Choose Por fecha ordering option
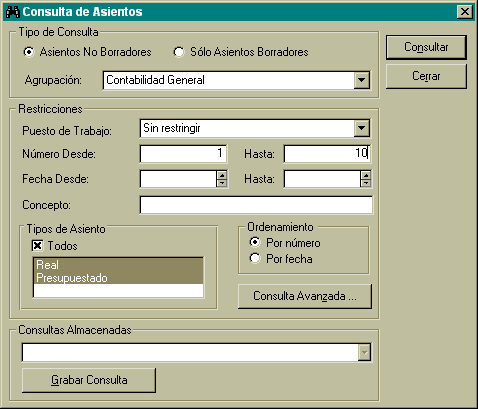The width and height of the screenshot is (478, 409). [x=255, y=258]
